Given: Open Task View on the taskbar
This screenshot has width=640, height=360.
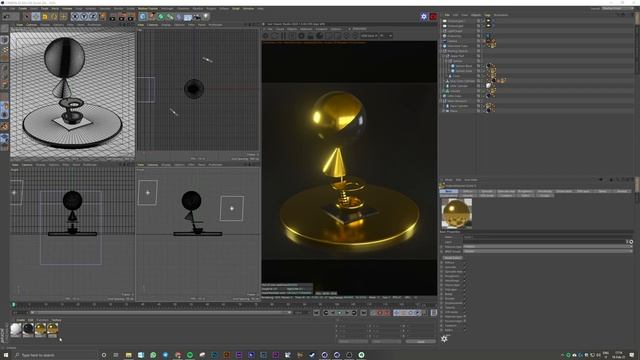Looking at the screenshot, I should (116, 355).
